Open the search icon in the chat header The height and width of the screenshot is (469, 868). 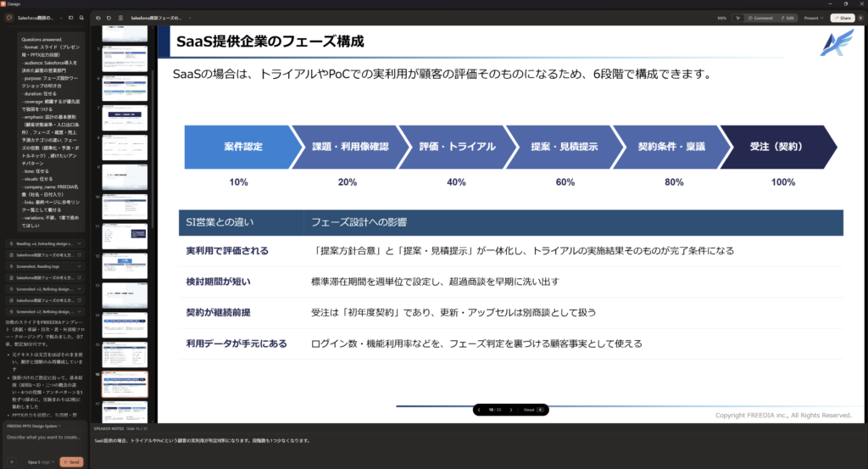[x=81, y=18]
